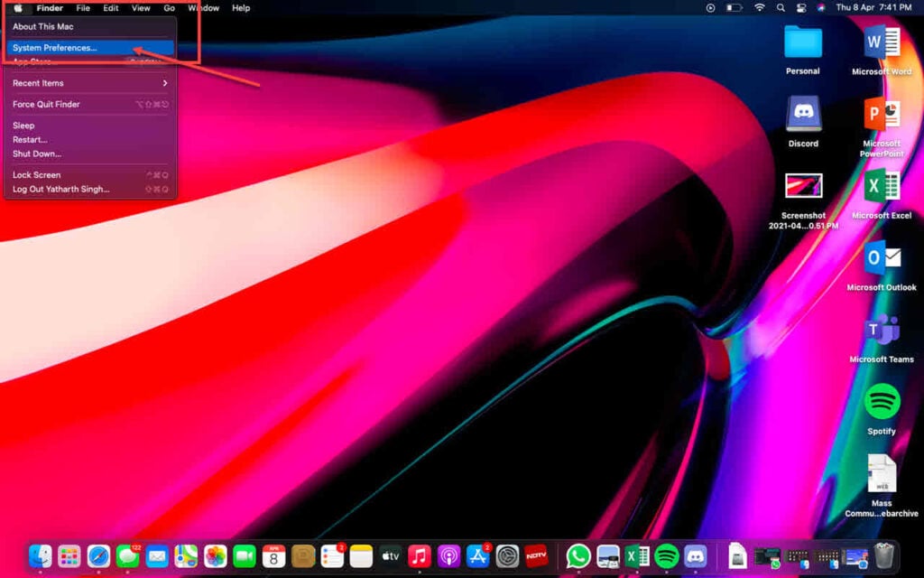The width and height of the screenshot is (924, 578).
Task: Open Finder from the Dock
Action: 40,556
